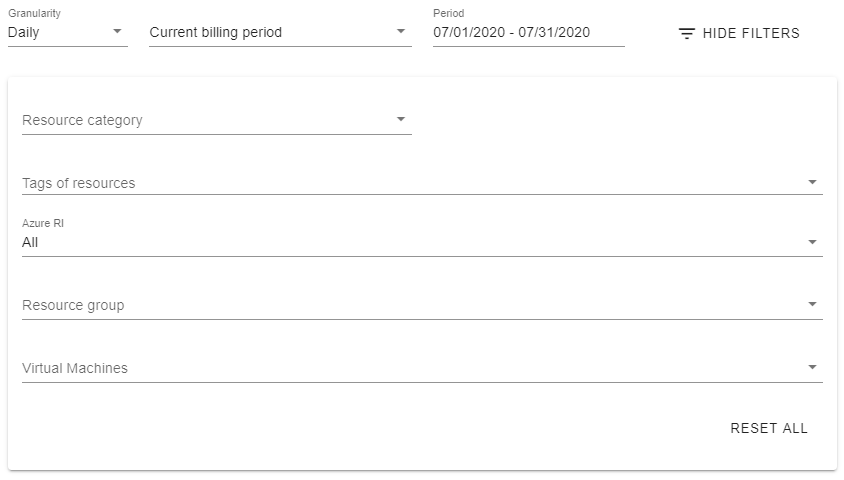Click the Tags of resources arrow icon

tap(812, 183)
